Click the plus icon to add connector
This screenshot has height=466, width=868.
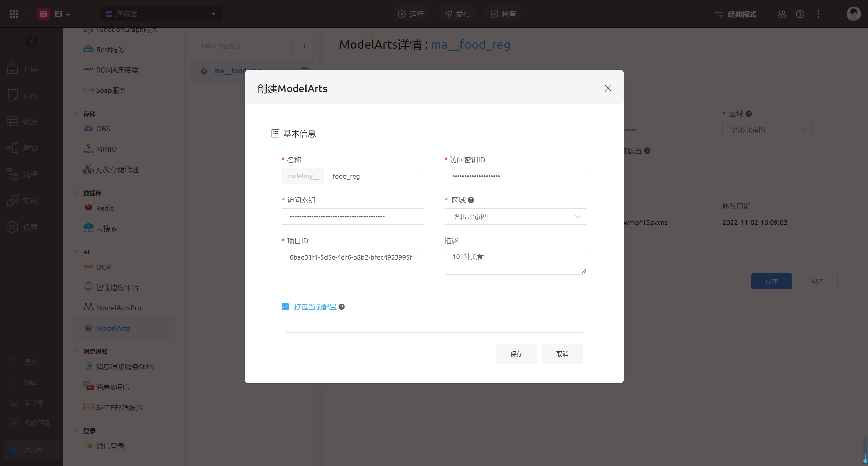[x=304, y=46]
